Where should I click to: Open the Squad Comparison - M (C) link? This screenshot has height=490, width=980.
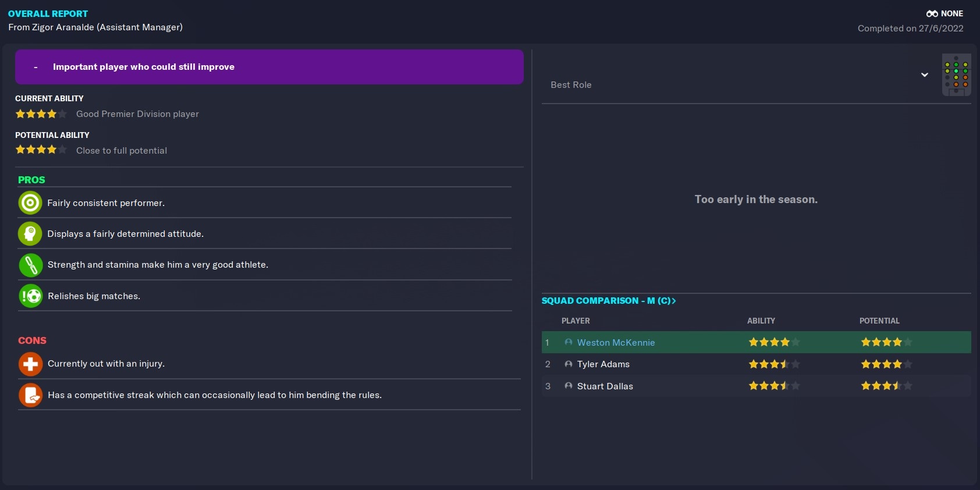pos(608,300)
